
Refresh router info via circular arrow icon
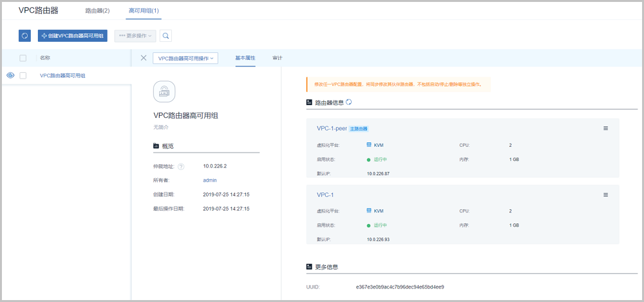point(349,102)
